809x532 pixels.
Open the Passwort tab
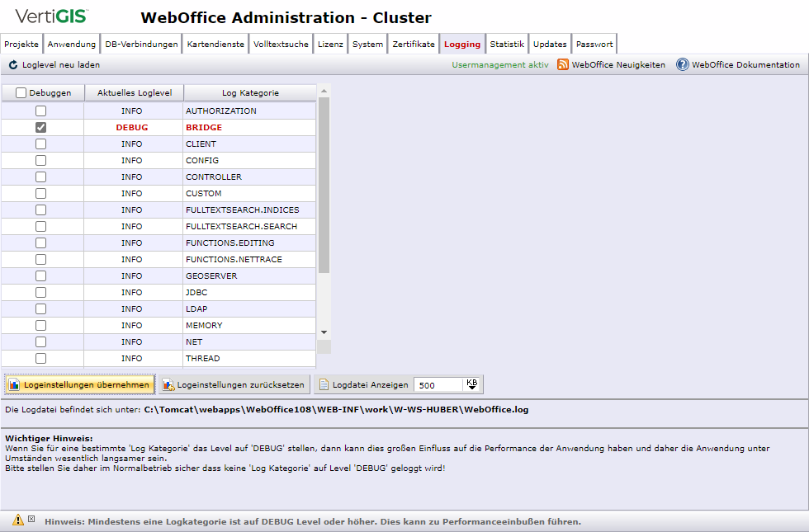coord(594,44)
